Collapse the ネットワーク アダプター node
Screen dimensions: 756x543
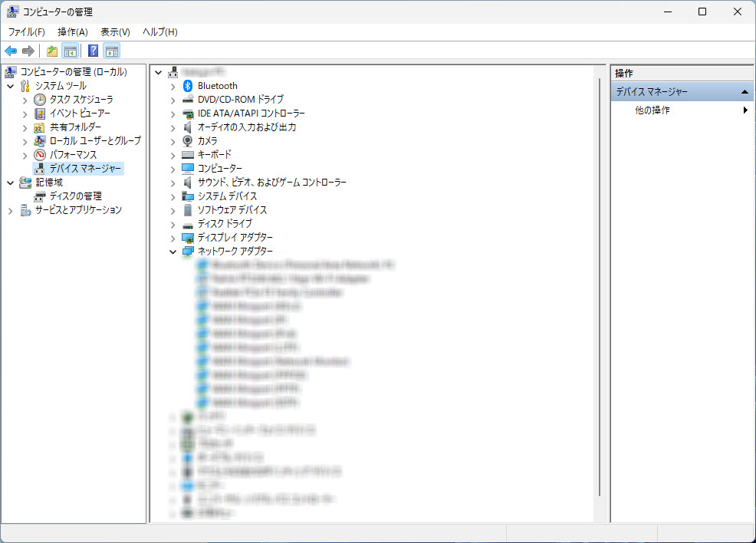[x=173, y=252]
